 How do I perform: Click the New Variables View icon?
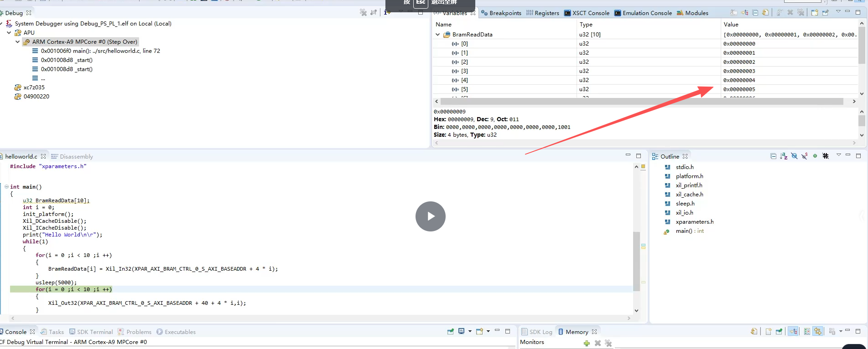815,13
